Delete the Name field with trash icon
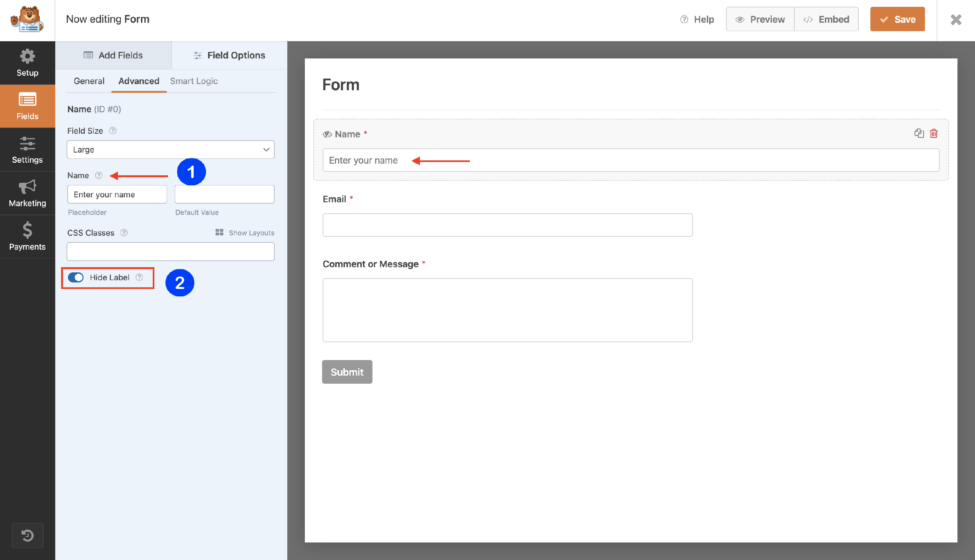 coord(933,133)
